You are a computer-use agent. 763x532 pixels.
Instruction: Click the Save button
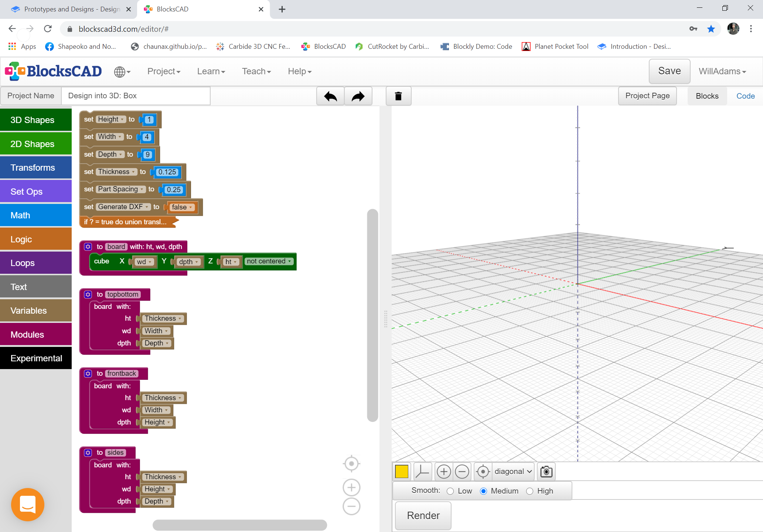pyautogui.click(x=669, y=71)
